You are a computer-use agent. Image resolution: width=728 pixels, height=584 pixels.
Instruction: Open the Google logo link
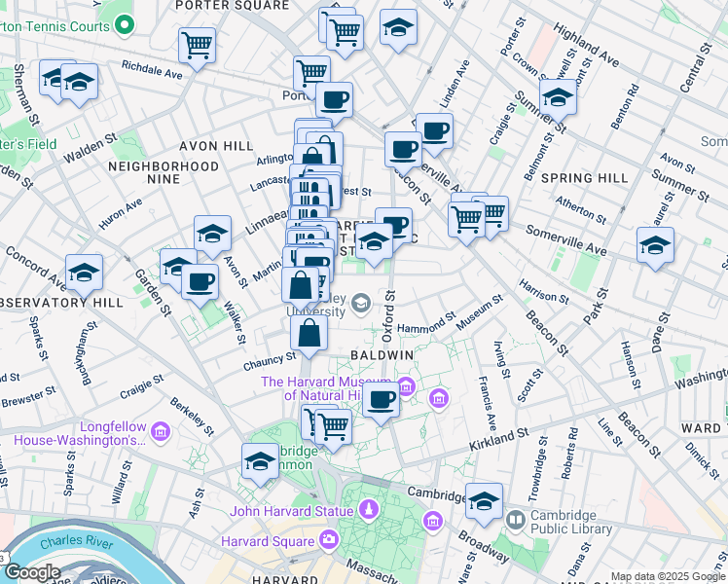point(32,572)
